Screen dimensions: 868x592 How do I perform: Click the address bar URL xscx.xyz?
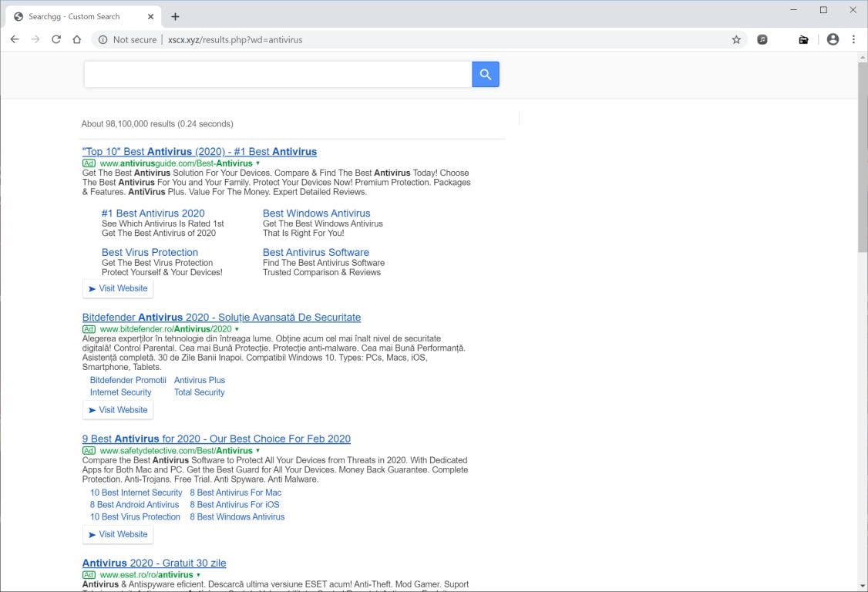click(x=235, y=40)
